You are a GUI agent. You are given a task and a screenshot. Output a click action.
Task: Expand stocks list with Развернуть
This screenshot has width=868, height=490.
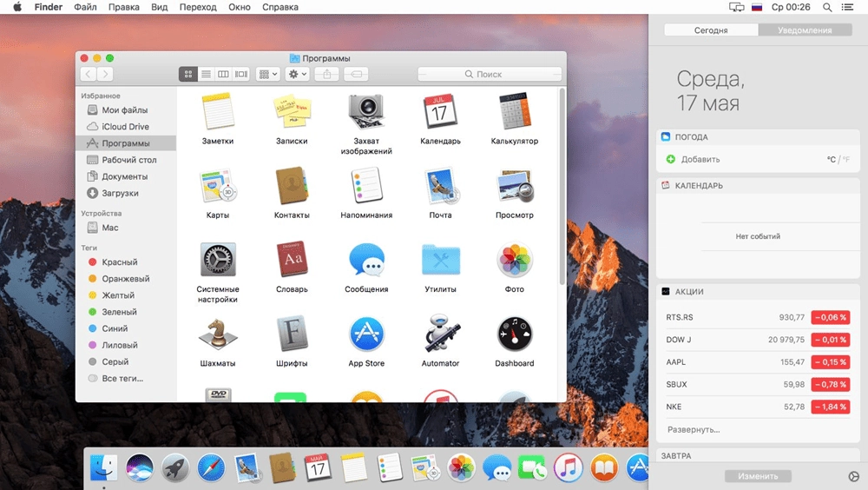point(694,429)
